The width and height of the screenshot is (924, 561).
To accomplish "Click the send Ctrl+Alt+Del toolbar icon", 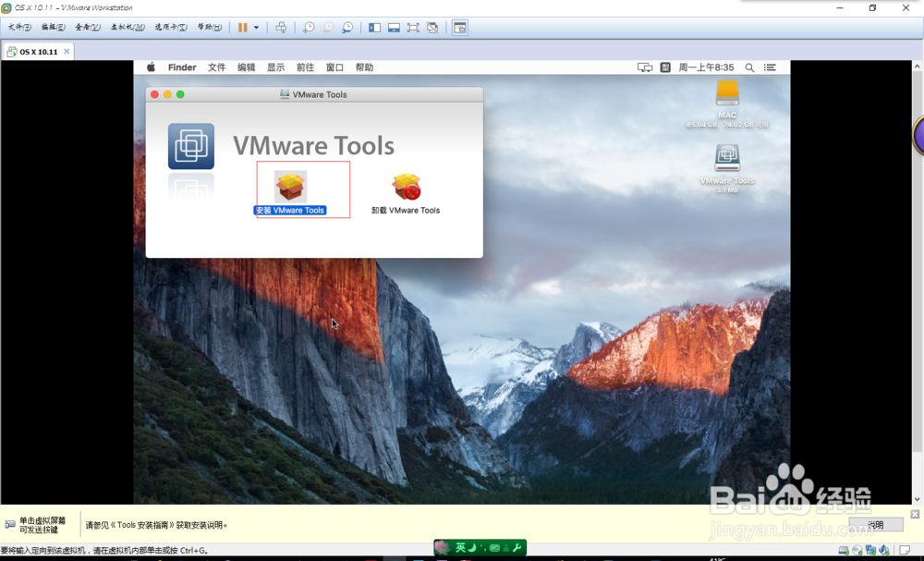I will [281, 27].
